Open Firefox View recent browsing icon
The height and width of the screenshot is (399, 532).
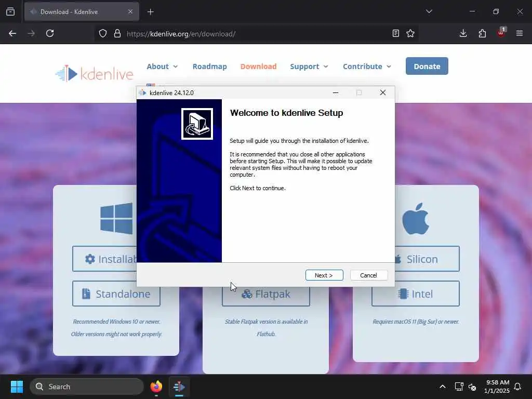(10, 12)
